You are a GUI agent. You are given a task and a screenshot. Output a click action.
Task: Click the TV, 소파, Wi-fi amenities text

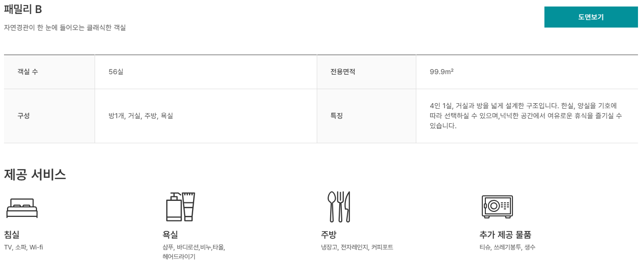coord(24,247)
